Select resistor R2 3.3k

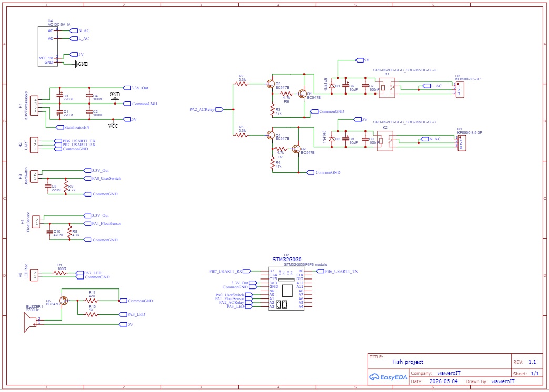pos(241,84)
